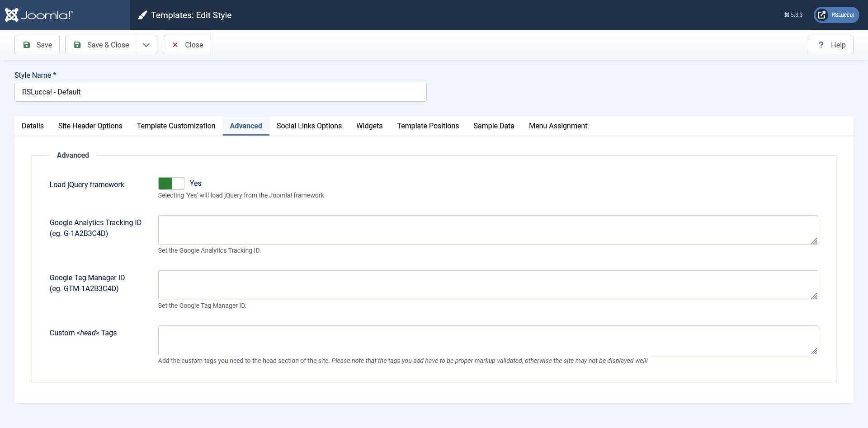Click into the Google Tag Manager ID box
This screenshot has height=428, width=868.
(x=487, y=285)
